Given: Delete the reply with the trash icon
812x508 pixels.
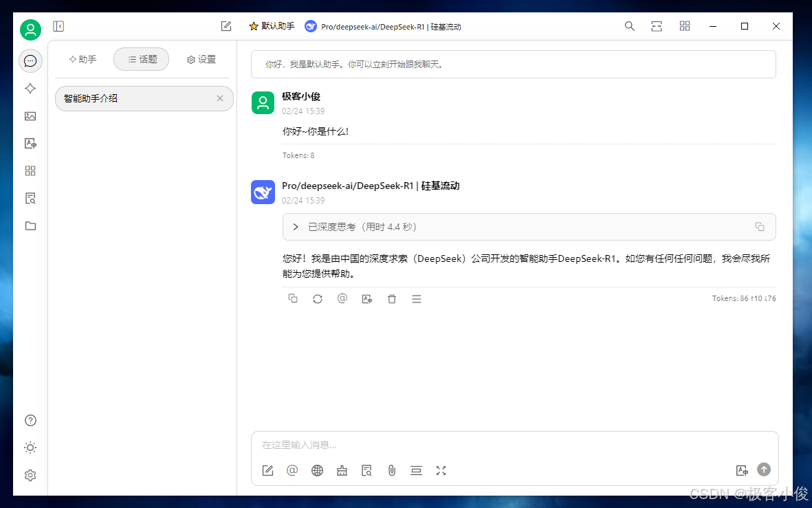Looking at the screenshot, I should pos(392,299).
